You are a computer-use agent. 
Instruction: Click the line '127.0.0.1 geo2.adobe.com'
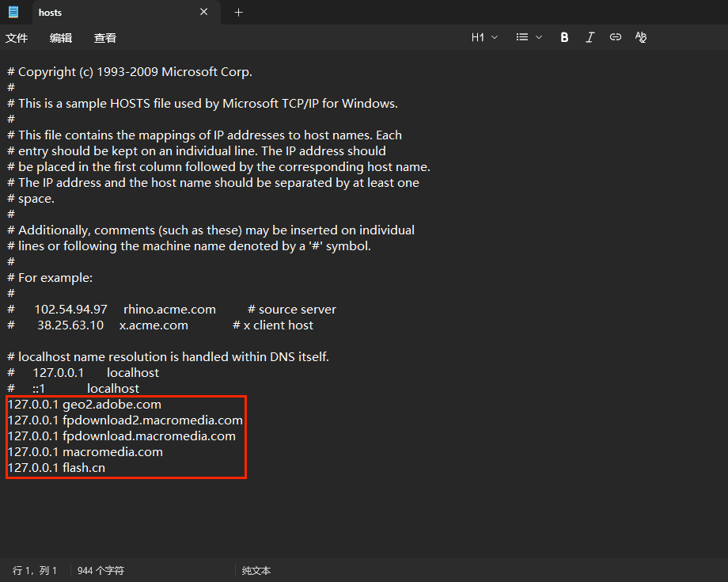pyautogui.click(x=85, y=405)
